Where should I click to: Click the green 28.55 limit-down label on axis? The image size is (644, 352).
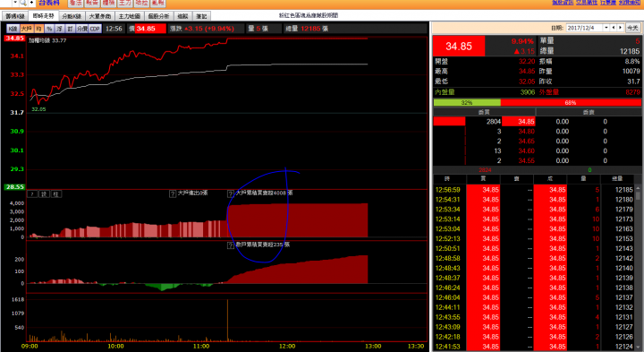click(14, 186)
